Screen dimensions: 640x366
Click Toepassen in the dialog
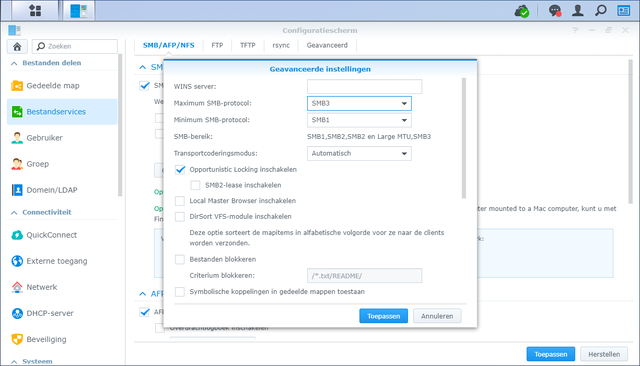[x=383, y=316]
